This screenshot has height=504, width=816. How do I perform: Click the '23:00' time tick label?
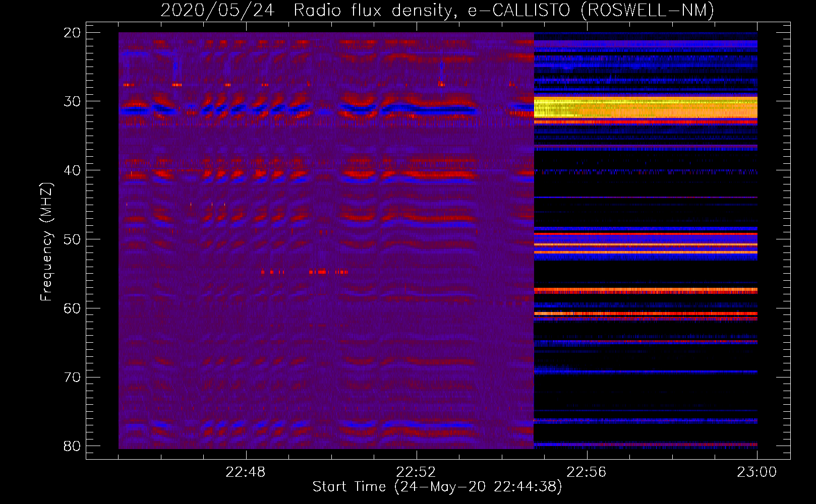[757, 472]
